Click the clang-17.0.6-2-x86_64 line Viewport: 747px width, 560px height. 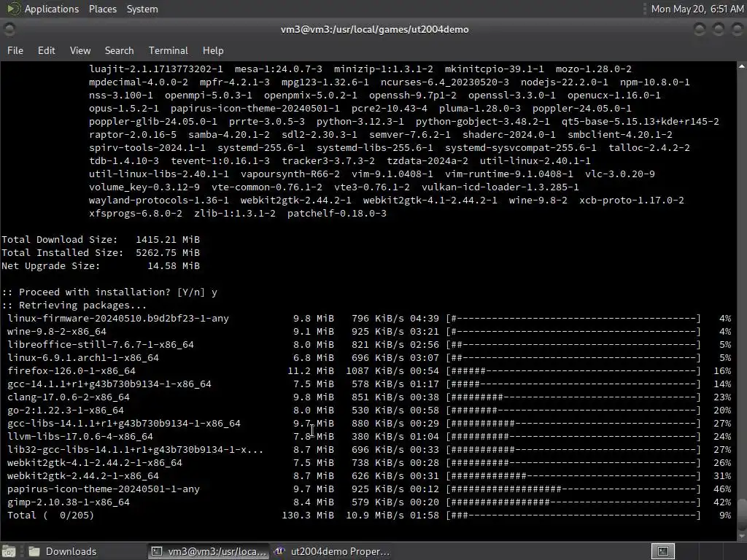(x=368, y=397)
